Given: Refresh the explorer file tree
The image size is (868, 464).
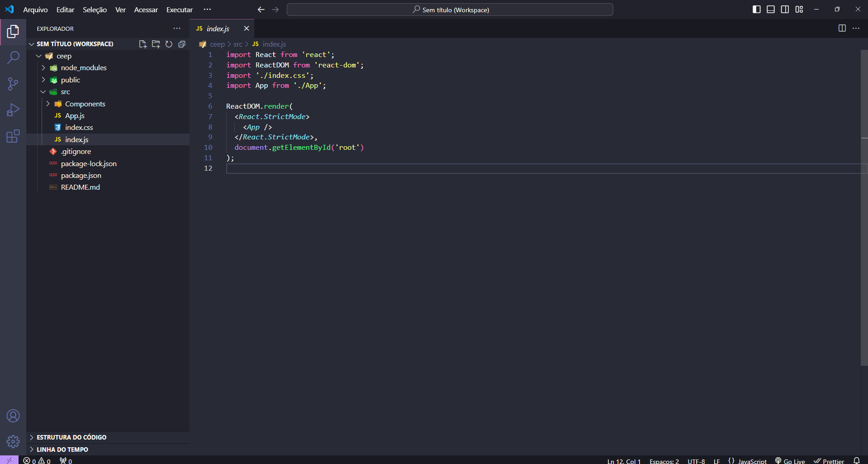Looking at the screenshot, I should [169, 44].
